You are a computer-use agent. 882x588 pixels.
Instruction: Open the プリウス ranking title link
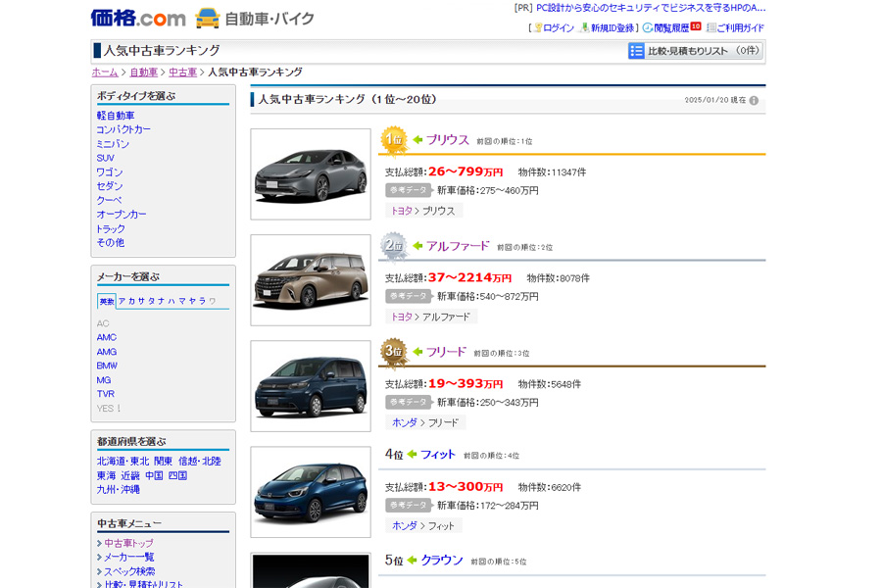(x=447, y=139)
